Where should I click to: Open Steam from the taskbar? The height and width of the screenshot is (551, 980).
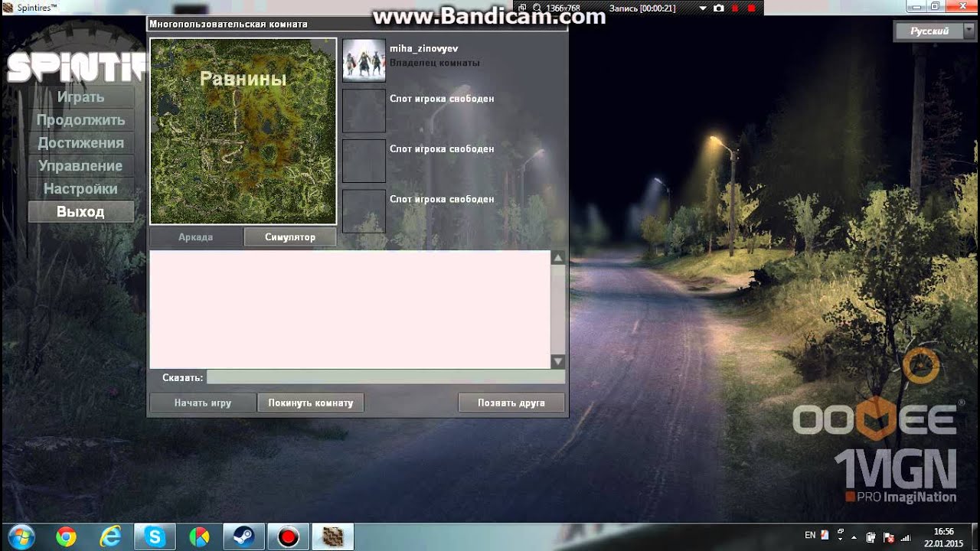point(244,537)
